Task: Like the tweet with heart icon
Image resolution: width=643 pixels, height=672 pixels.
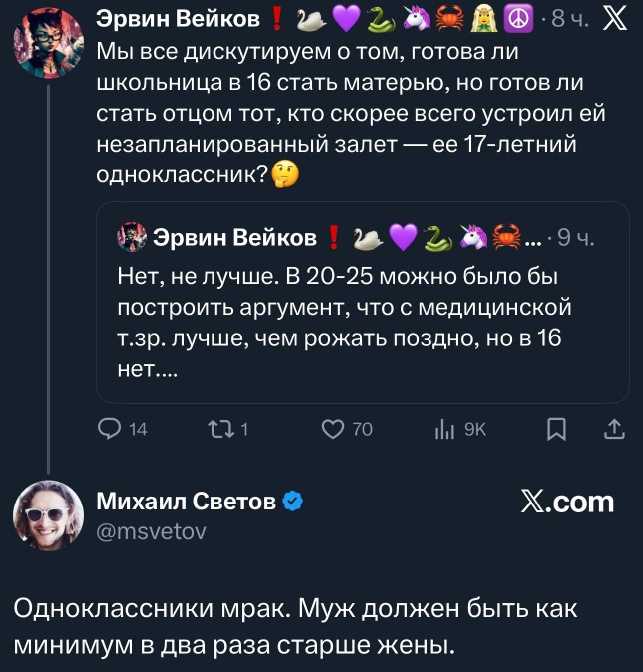Action: (x=333, y=429)
